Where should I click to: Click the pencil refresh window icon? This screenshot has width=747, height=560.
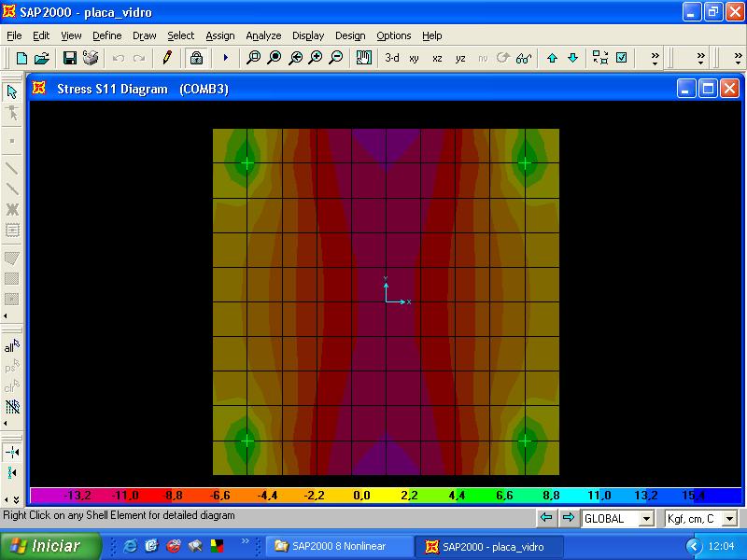point(167,58)
